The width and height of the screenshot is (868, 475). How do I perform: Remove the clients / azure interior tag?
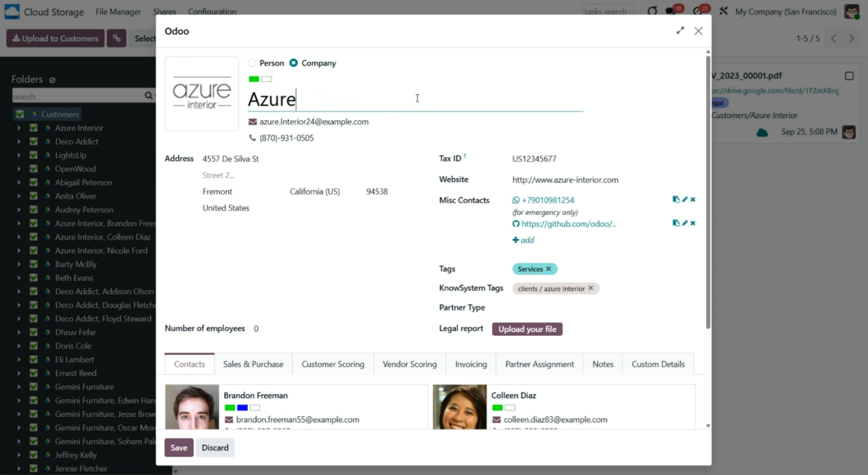[591, 288]
